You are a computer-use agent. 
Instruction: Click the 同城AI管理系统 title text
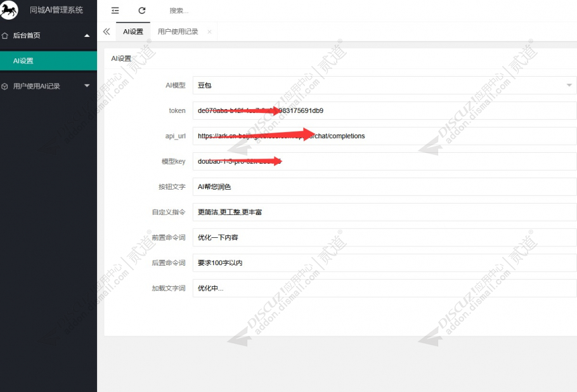(56, 10)
